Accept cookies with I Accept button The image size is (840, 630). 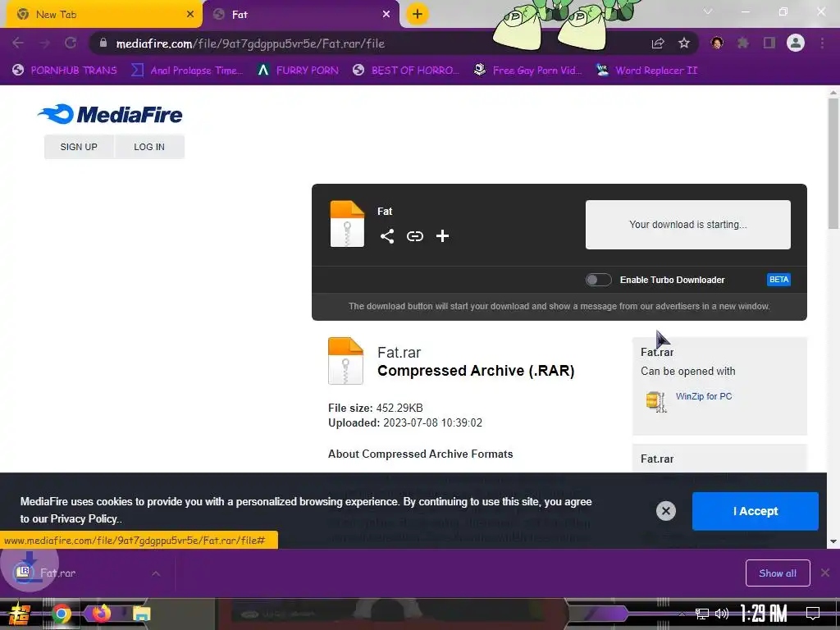pyautogui.click(x=756, y=511)
